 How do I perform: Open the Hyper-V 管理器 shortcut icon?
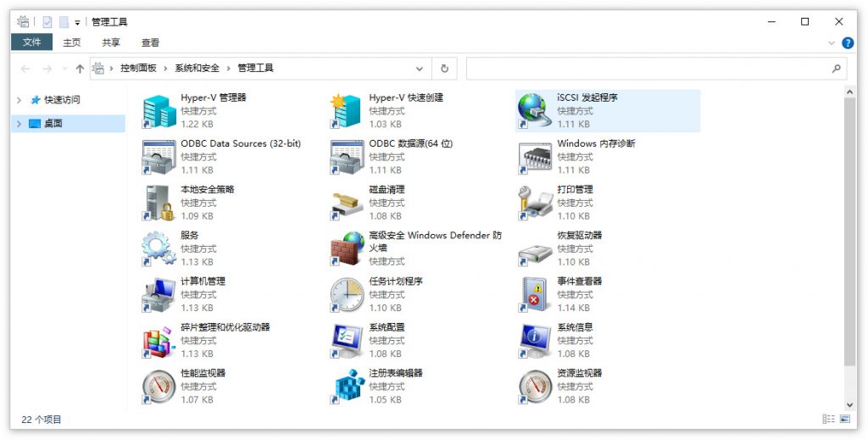159,111
